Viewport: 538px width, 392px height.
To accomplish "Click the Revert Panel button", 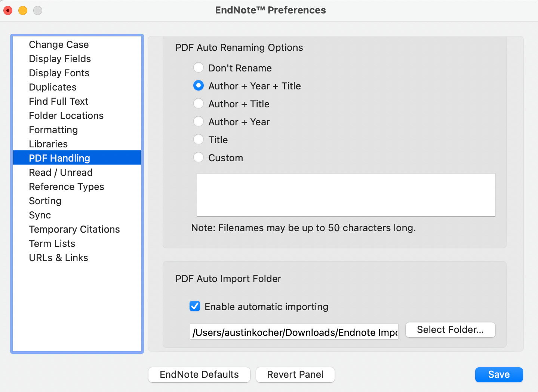I will [295, 375].
